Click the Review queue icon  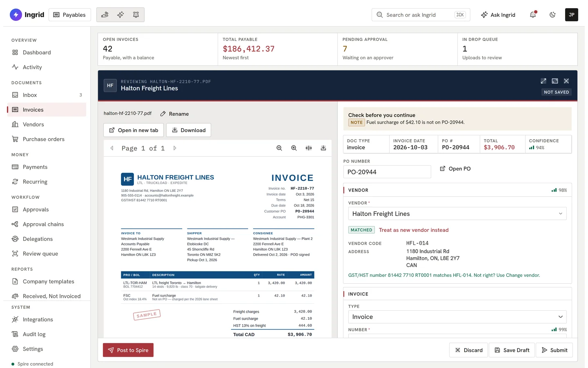15,254
